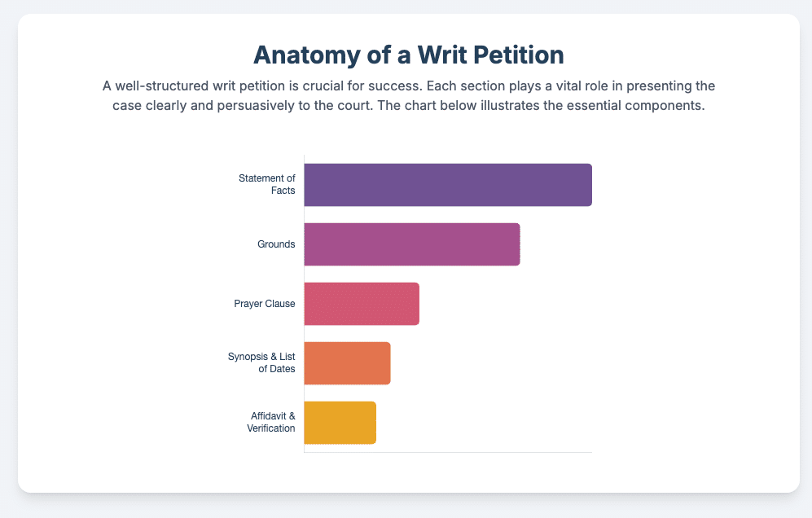Select the orange Synopsis & List of Dates bar
The width and height of the screenshot is (812, 518).
(348, 363)
